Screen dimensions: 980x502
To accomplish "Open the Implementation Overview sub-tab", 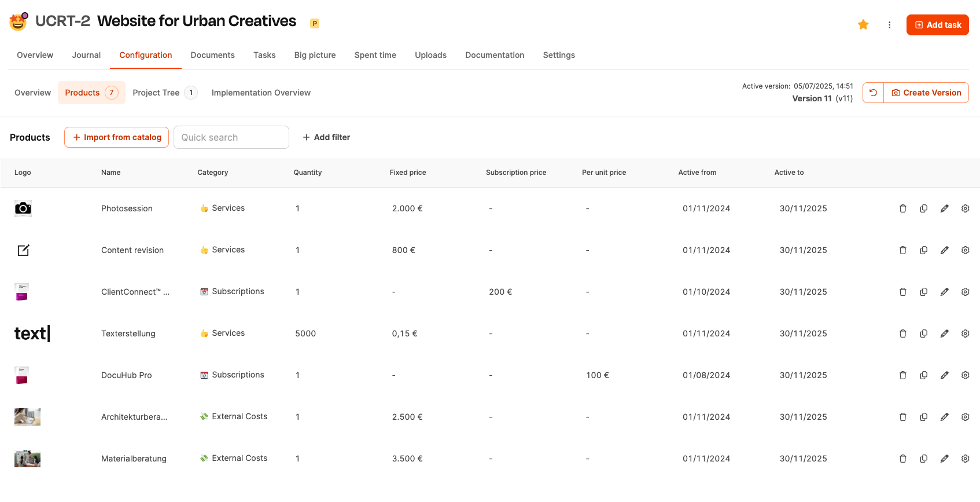I will point(261,93).
